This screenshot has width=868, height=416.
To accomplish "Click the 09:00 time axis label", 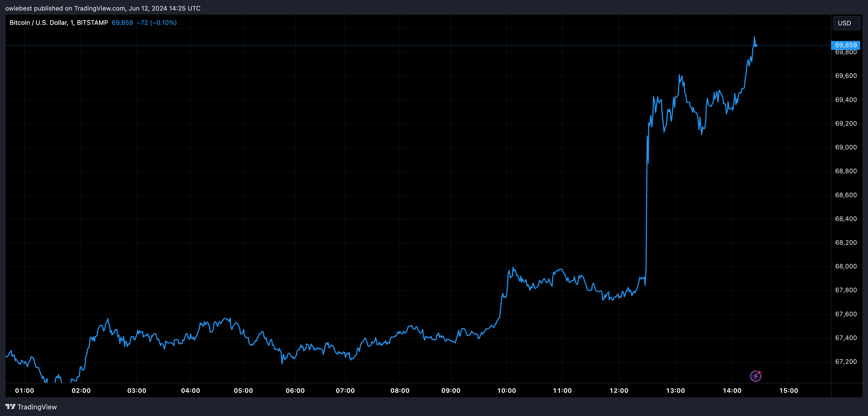I will tap(451, 390).
